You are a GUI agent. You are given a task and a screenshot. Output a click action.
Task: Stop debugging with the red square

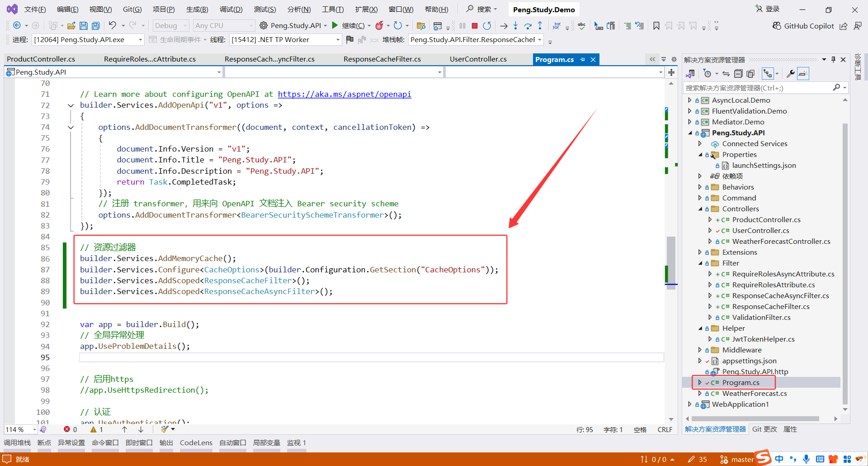475,26
